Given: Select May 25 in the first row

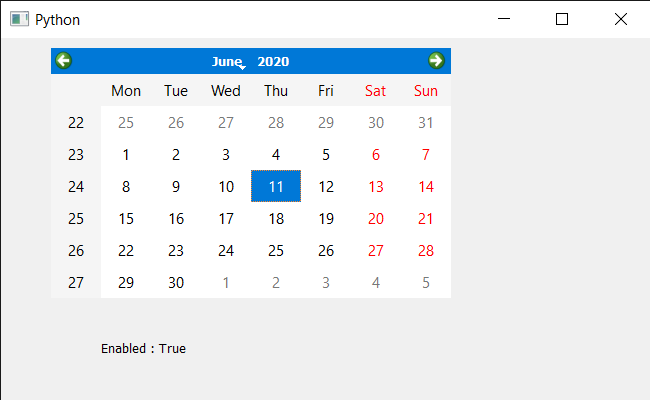Looking at the screenshot, I should click(x=126, y=123).
